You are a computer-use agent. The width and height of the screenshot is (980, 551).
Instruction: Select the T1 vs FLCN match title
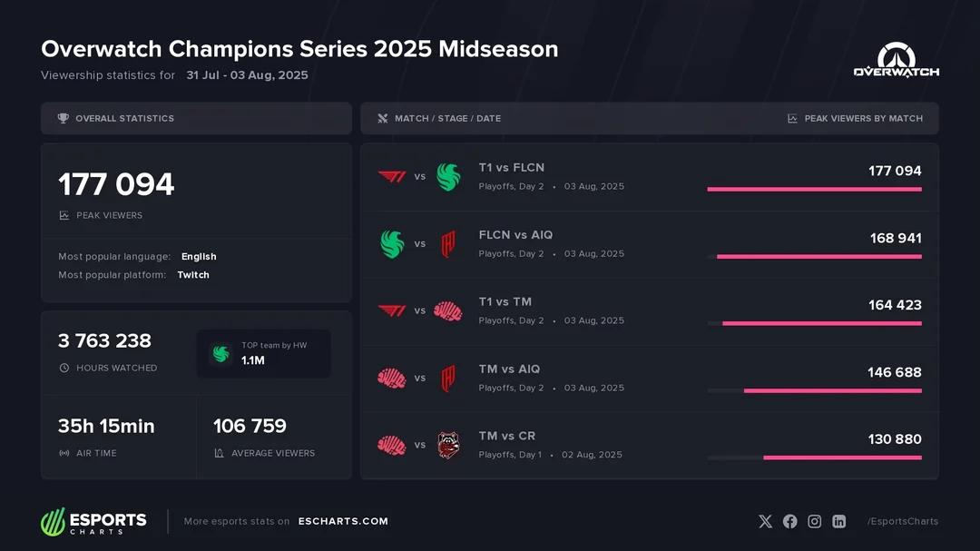coord(512,167)
